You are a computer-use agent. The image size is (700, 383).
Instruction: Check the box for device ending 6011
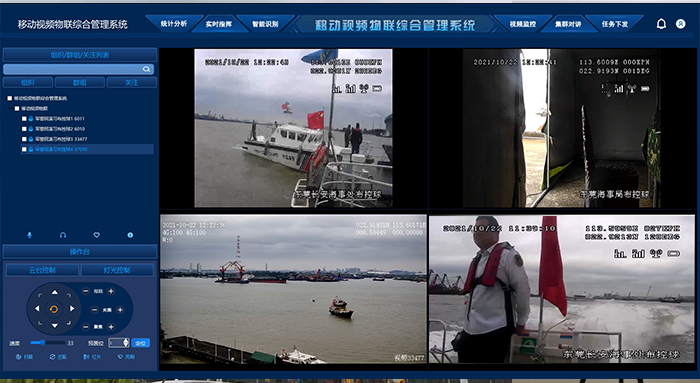point(24,119)
